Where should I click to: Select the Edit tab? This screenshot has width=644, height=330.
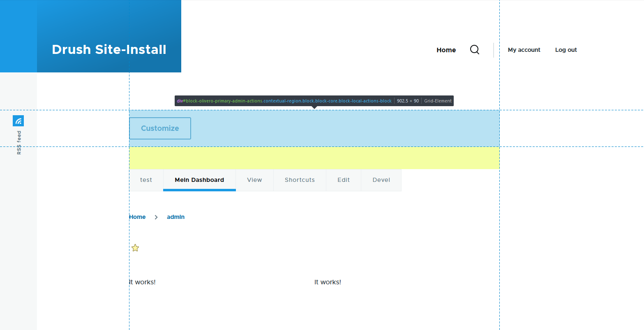343,180
